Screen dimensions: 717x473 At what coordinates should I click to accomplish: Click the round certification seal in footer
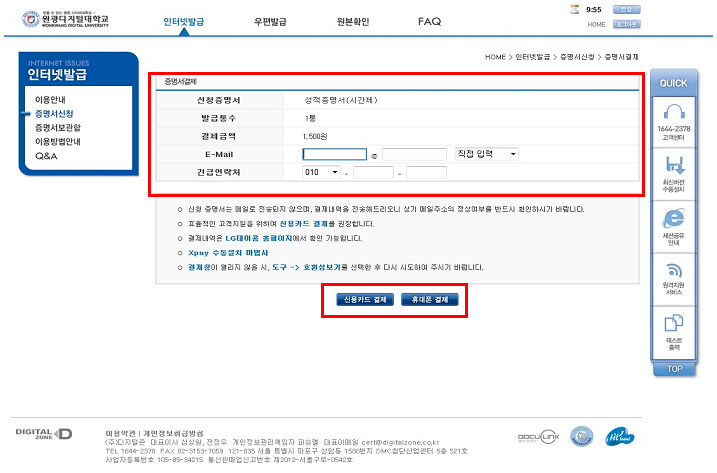point(582,436)
